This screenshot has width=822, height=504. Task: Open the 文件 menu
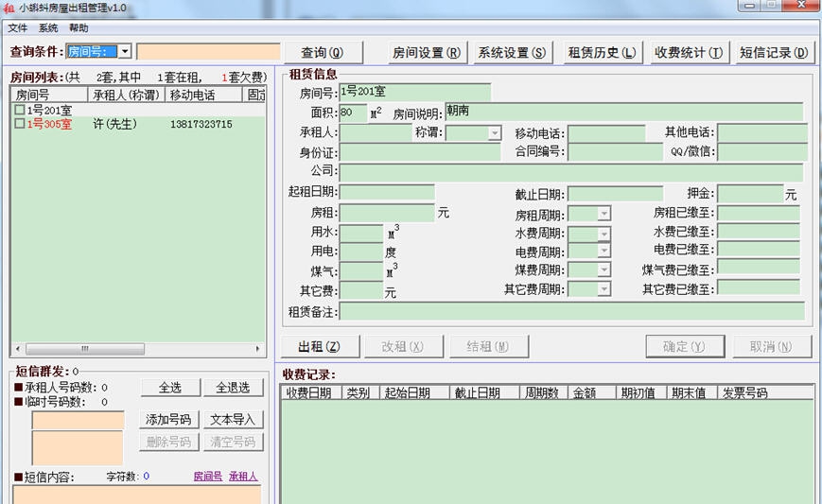pyautogui.click(x=17, y=27)
